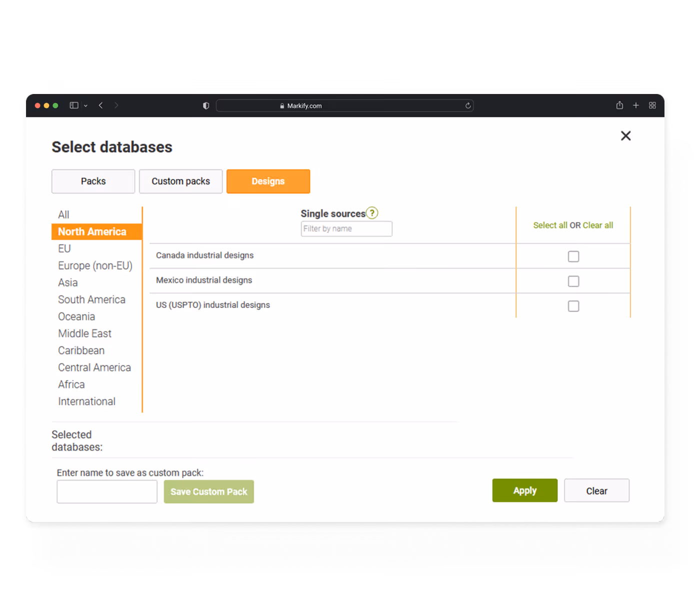
Task: Check the Canada industrial designs checkbox
Action: tap(573, 256)
